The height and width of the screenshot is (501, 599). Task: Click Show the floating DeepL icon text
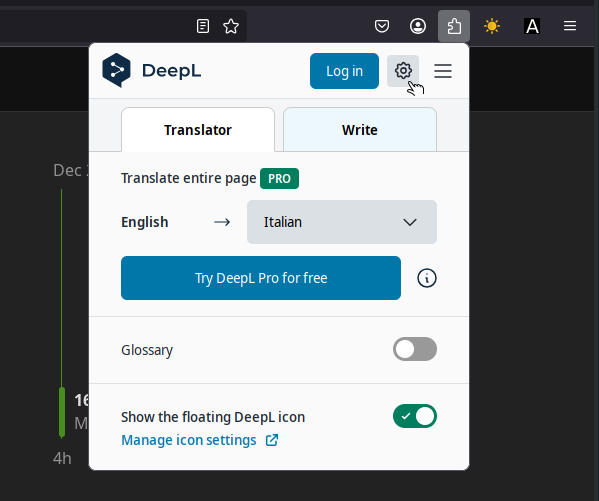click(x=213, y=417)
